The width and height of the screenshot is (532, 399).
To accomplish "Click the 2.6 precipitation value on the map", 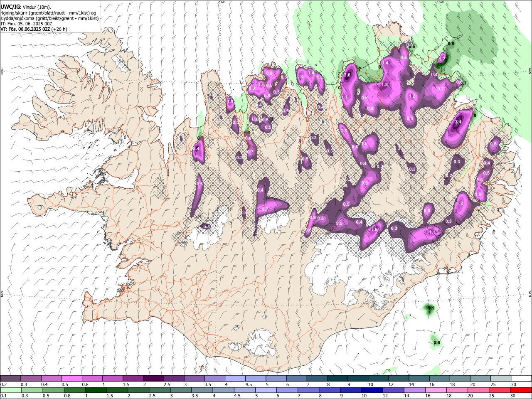I will click(x=348, y=75).
